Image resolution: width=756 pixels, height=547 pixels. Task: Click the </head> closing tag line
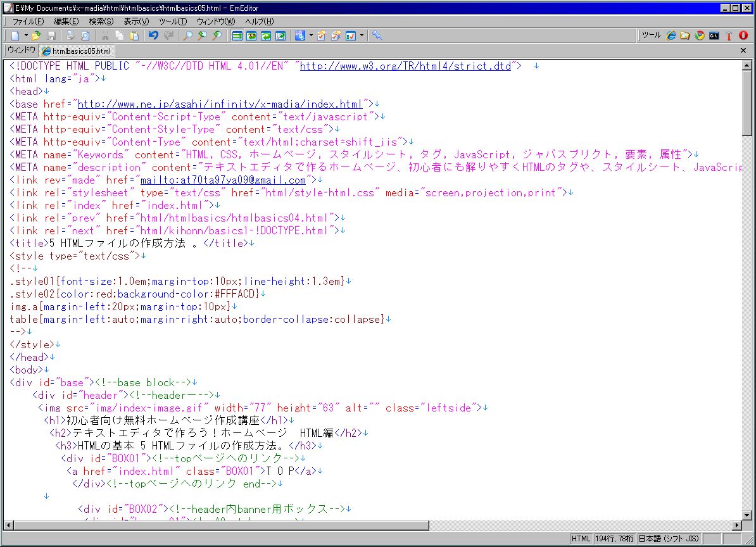[32, 357]
